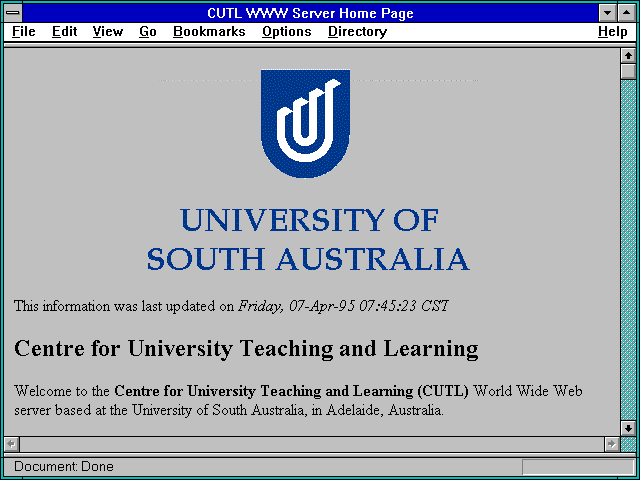
Task: Click the vertical scrollbar up arrow
Action: (628, 56)
